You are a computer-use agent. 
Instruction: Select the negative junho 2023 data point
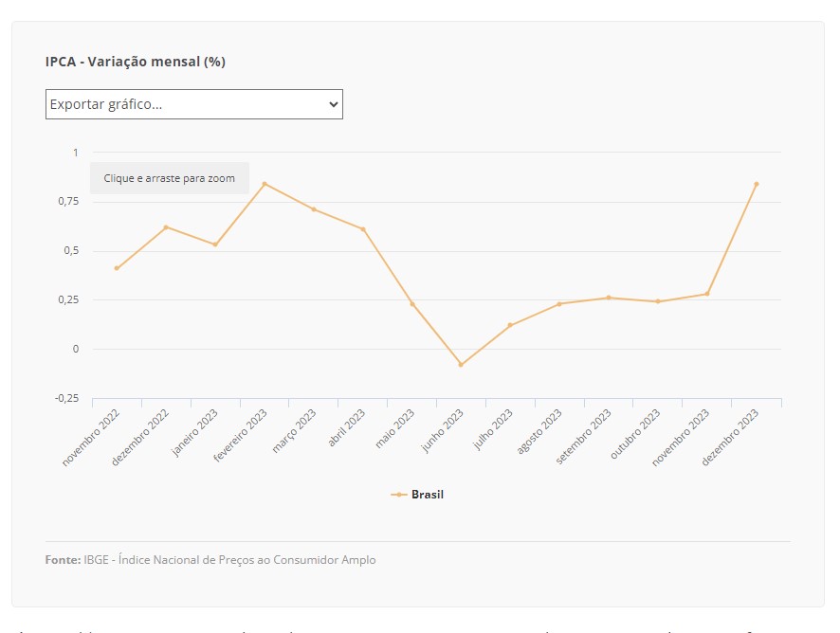click(461, 365)
